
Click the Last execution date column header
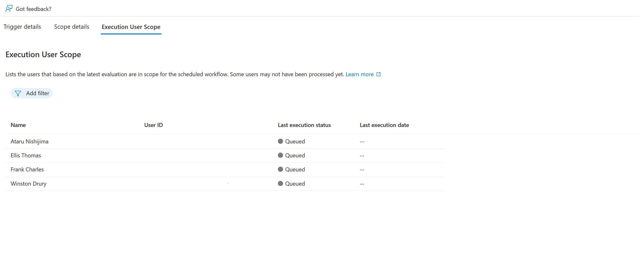[x=384, y=125]
